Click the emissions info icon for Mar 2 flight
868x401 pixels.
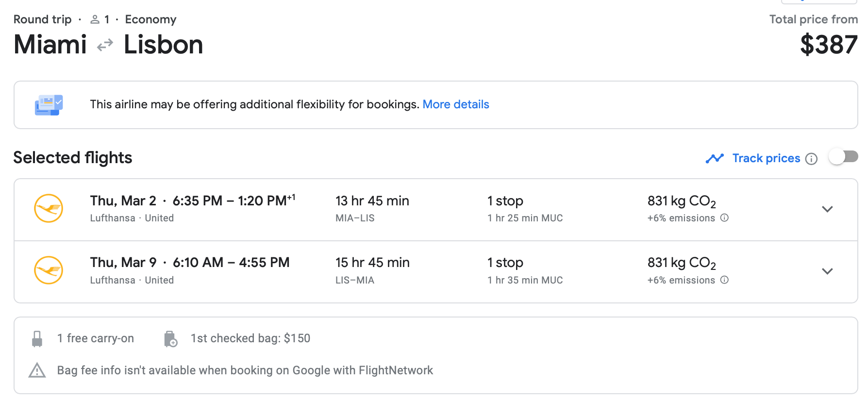[x=724, y=218]
